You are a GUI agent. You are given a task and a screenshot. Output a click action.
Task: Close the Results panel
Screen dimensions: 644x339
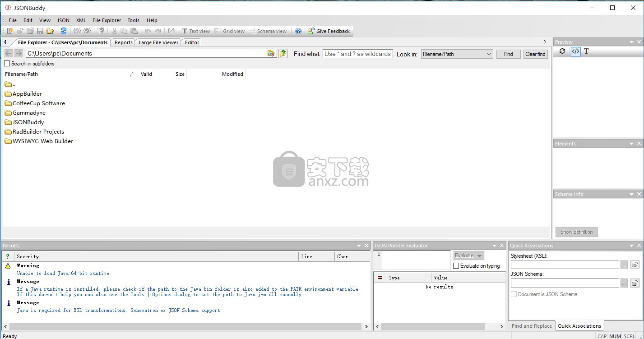click(x=366, y=246)
